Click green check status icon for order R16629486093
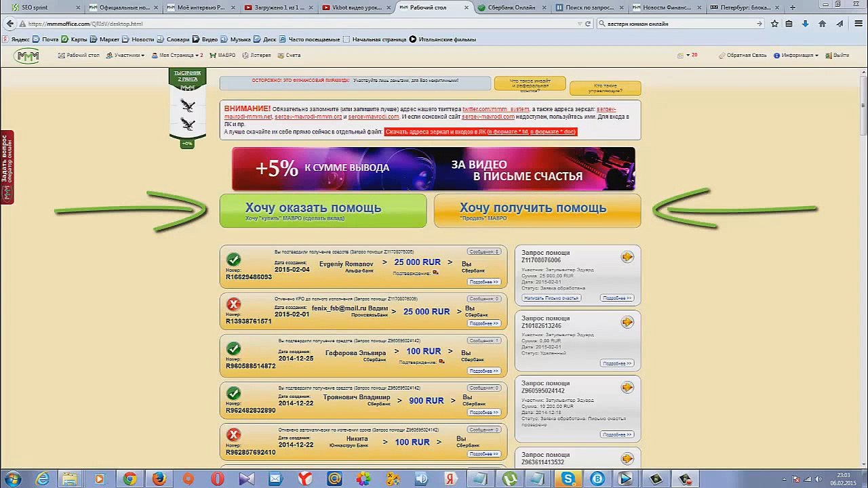Viewport: 868px width, 488px height. (x=234, y=260)
